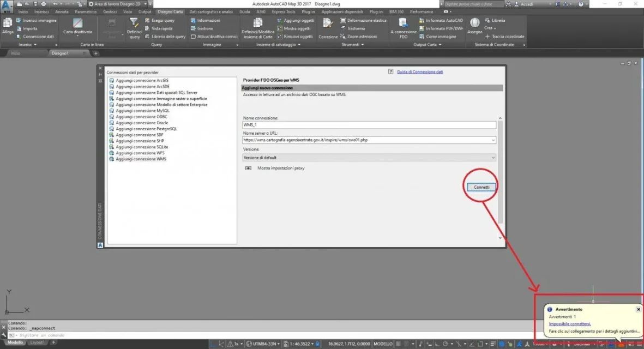Screen dimensions: 644x349
Task: Click Accedi sign-in button
Action: pyautogui.click(x=526, y=4)
